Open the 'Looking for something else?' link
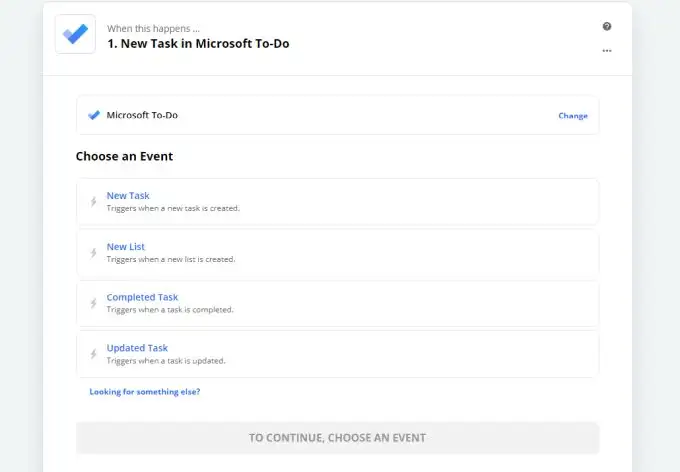680x472 pixels. click(x=145, y=392)
